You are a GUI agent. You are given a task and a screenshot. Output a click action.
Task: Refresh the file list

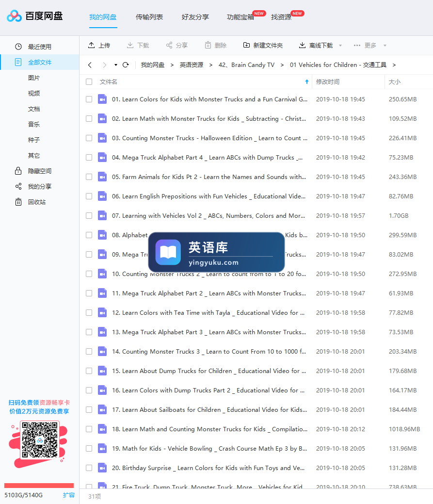126,65
